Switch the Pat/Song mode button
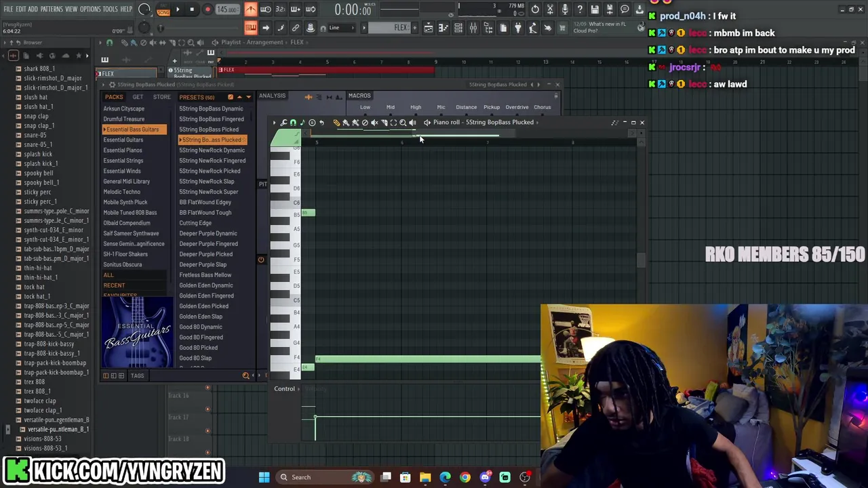The width and height of the screenshot is (868, 488). click(163, 9)
